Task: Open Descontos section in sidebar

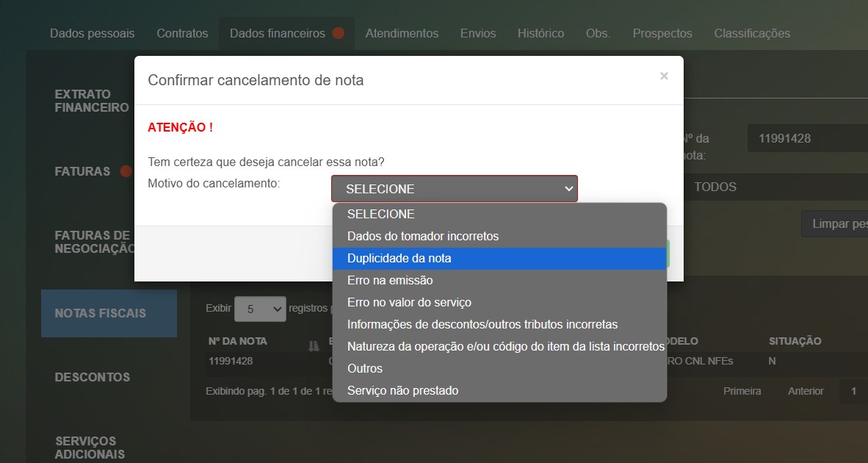Action: [93, 377]
